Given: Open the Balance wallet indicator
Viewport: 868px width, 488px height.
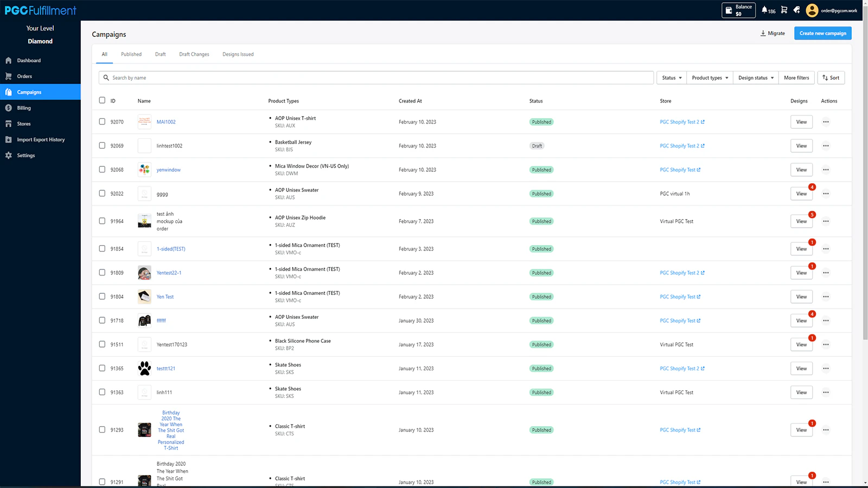Looking at the screenshot, I should tap(738, 10).
